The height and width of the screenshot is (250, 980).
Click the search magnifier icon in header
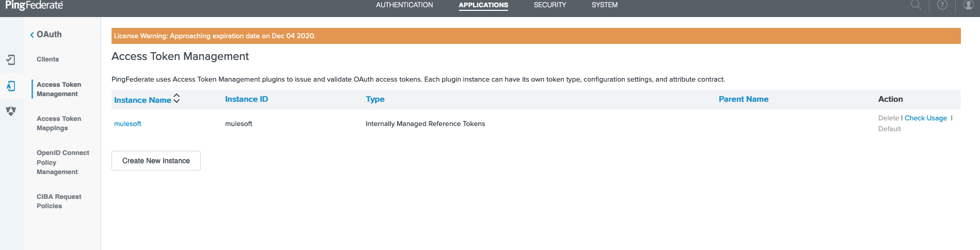point(915,5)
